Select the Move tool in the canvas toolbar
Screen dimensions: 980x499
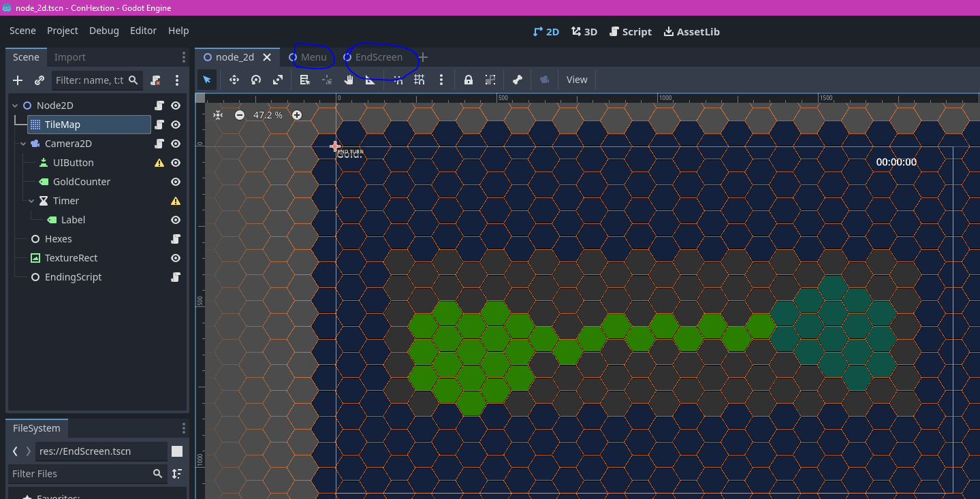click(234, 80)
